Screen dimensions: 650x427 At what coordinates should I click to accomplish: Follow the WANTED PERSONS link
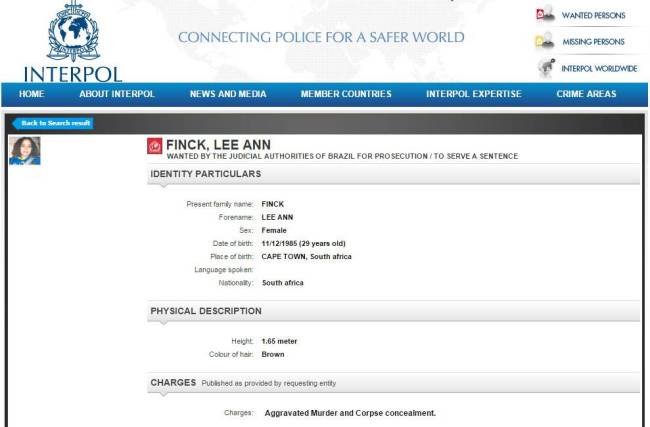[x=593, y=15]
